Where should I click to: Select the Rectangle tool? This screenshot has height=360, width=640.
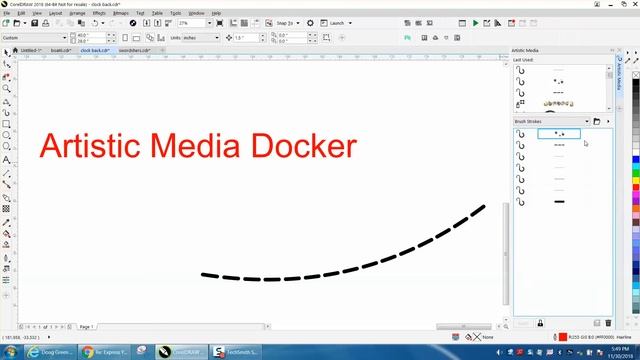pyautogui.click(x=7, y=124)
